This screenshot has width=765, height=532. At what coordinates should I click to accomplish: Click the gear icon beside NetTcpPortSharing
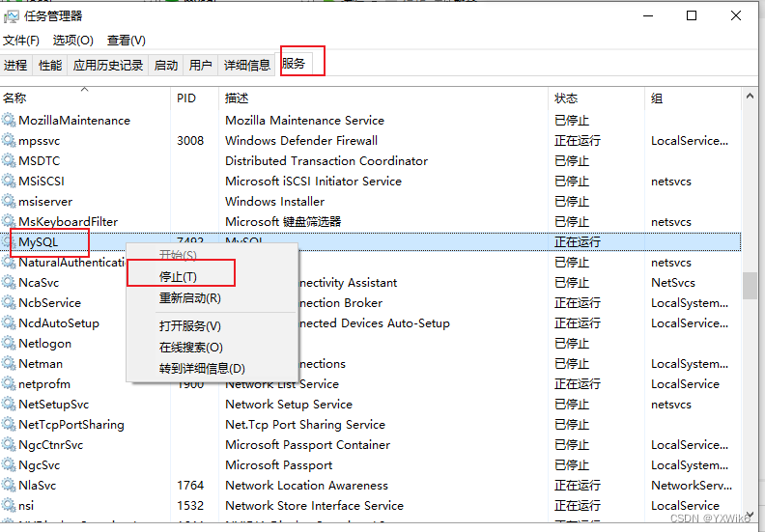9,424
